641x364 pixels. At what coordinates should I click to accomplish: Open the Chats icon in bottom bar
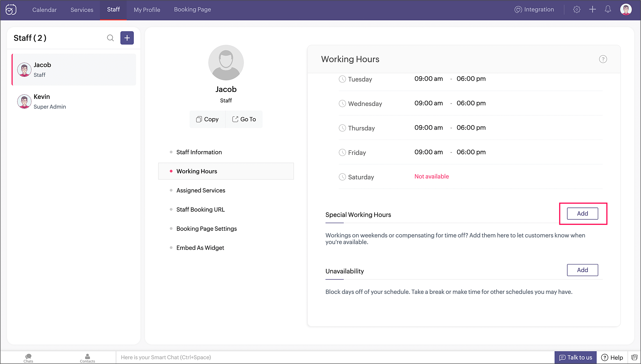pyautogui.click(x=28, y=358)
